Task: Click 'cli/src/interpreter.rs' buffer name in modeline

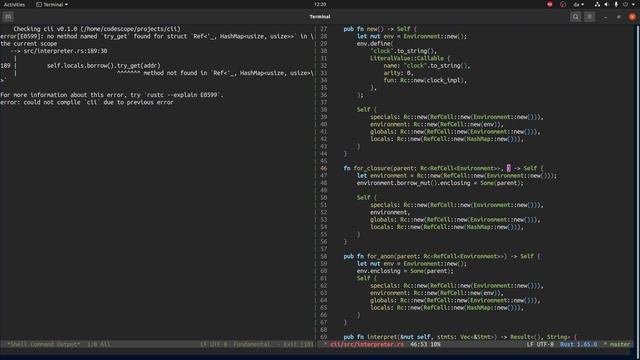Action: [x=367, y=344]
